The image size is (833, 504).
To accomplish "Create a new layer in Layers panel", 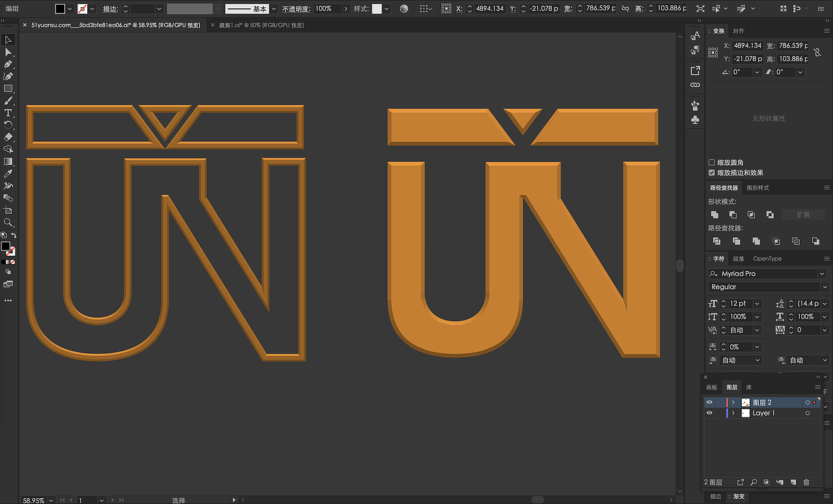I will [x=793, y=483].
